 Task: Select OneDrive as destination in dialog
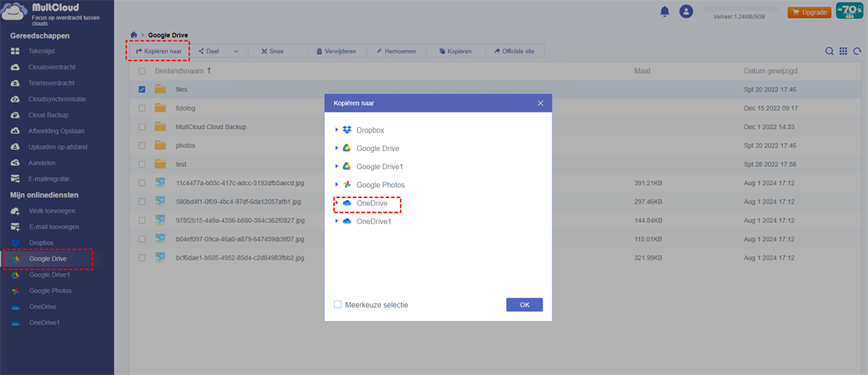372,204
